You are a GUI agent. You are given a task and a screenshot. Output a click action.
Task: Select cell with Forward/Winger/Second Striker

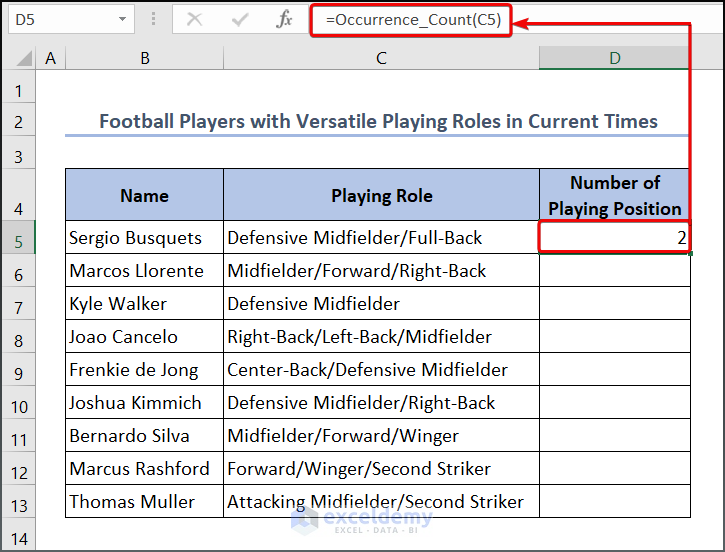point(381,469)
